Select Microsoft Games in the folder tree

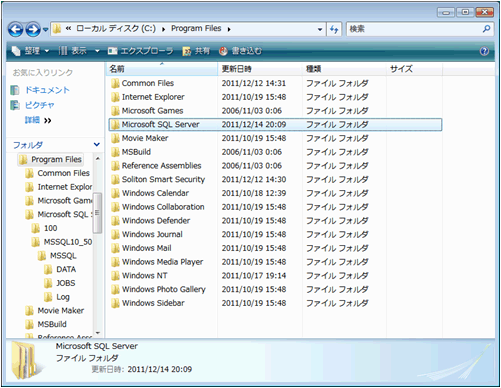(x=59, y=201)
